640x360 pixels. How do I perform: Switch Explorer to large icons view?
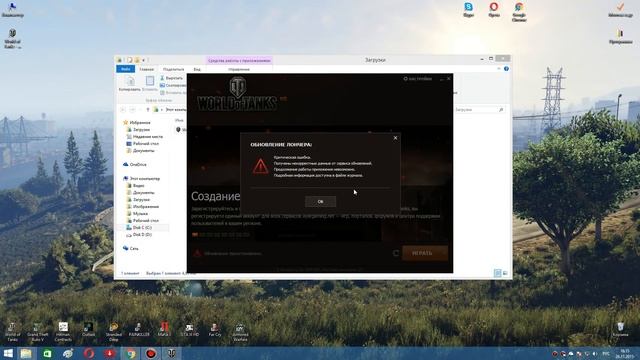point(505,273)
